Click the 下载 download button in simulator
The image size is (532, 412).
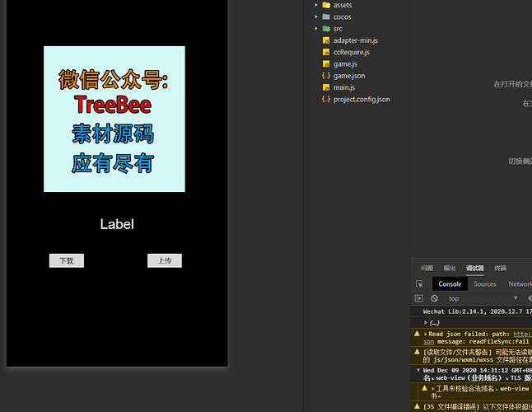(x=67, y=260)
